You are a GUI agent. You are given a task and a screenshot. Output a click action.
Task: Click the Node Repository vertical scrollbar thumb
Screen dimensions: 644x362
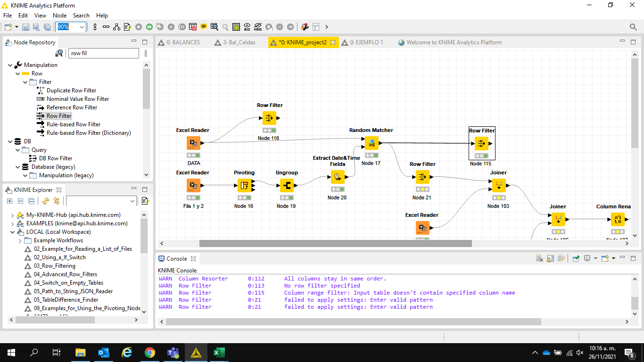point(146,89)
